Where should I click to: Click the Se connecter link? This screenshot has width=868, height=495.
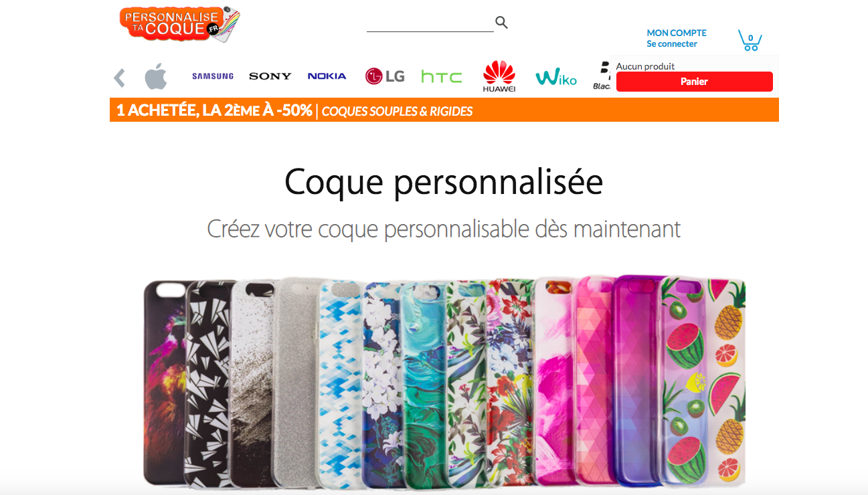(x=672, y=44)
